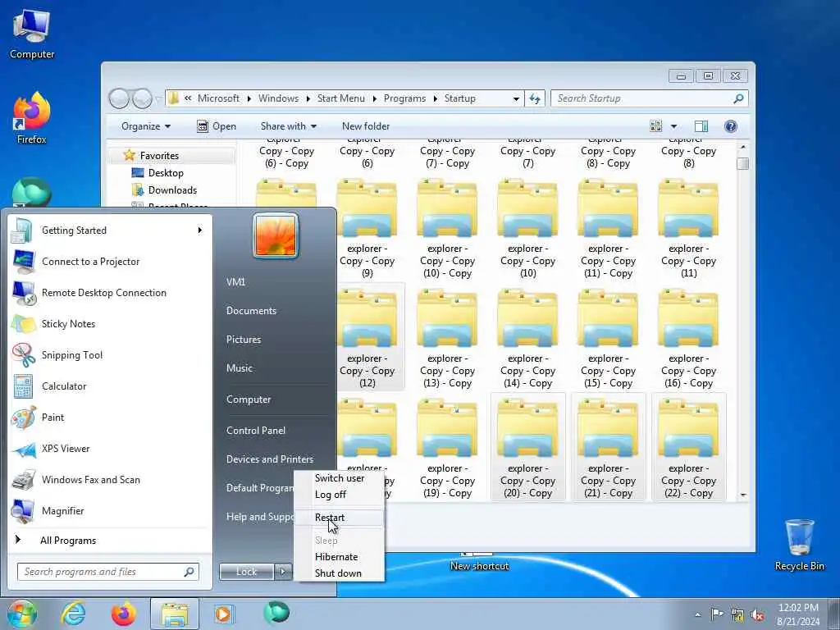Click New folder in Explorer toolbar

366,126
